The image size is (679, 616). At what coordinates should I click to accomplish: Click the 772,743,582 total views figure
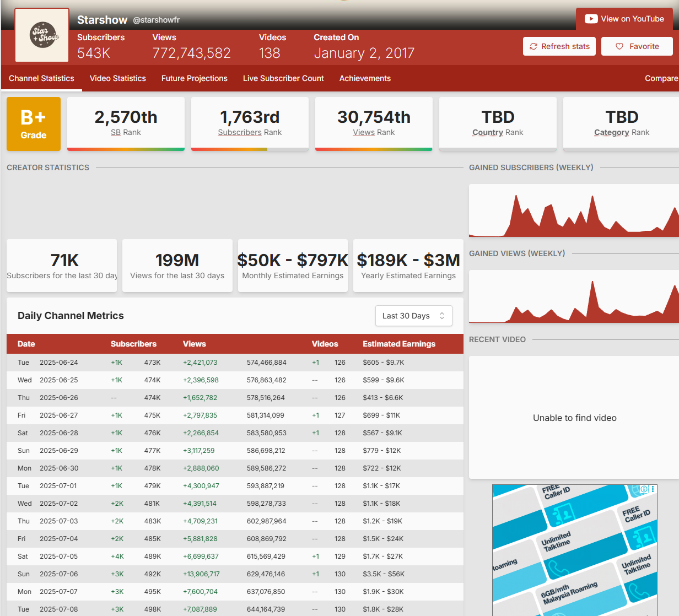click(192, 53)
